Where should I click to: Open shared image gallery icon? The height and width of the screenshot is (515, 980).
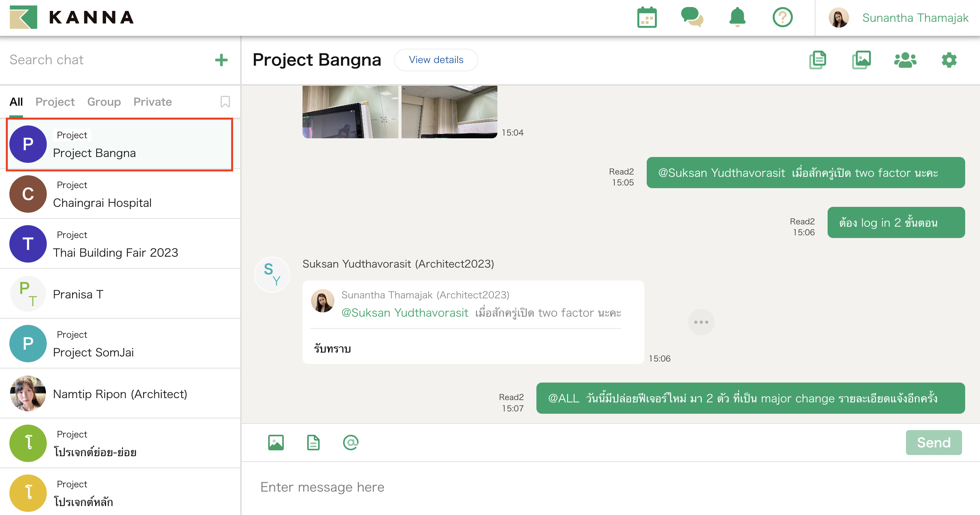pyautogui.click(x=861, y=60)
